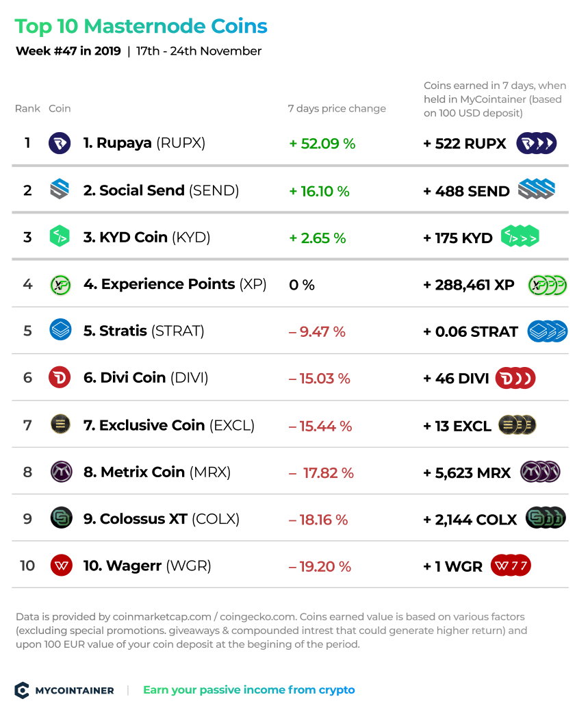The image size is (588, 723).
Task: Select the Exclusive Coin logo icon
Action: [60, 424]
